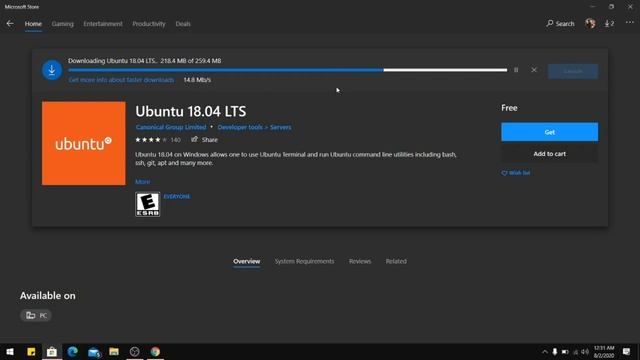Open the EVERYONE rating link

pos(176,196)
